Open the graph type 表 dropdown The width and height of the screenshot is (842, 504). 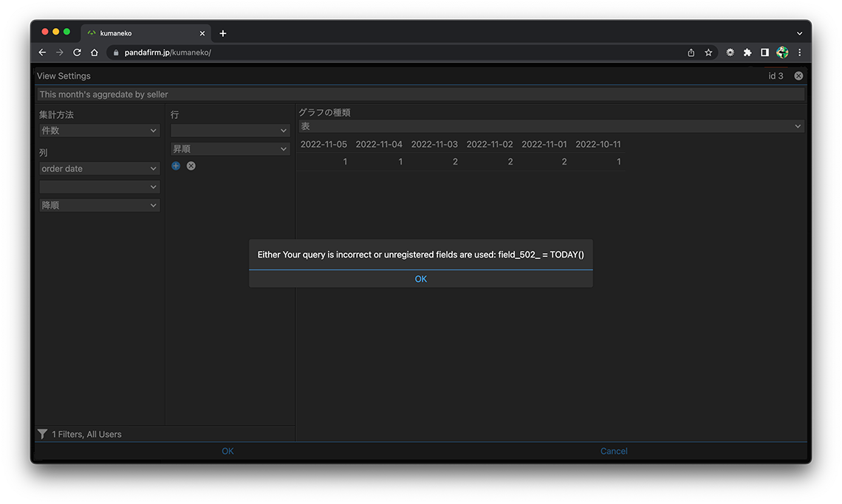[x=550, y=127]
